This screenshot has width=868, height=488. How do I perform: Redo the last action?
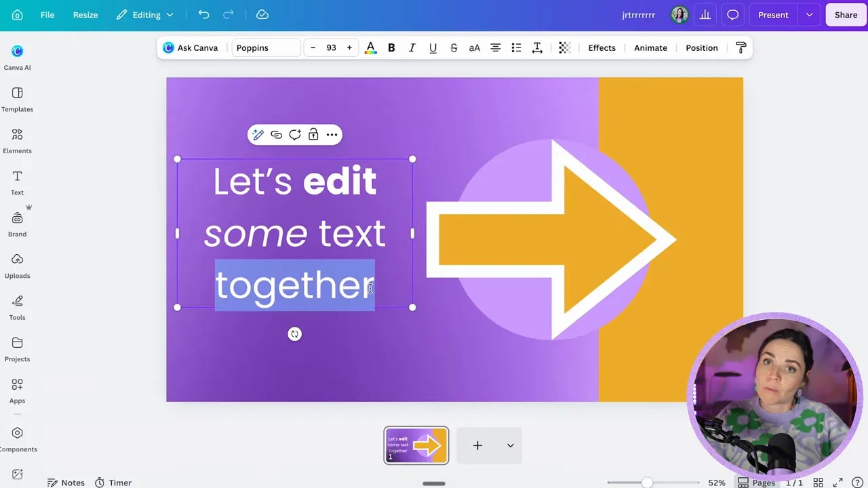229,15
